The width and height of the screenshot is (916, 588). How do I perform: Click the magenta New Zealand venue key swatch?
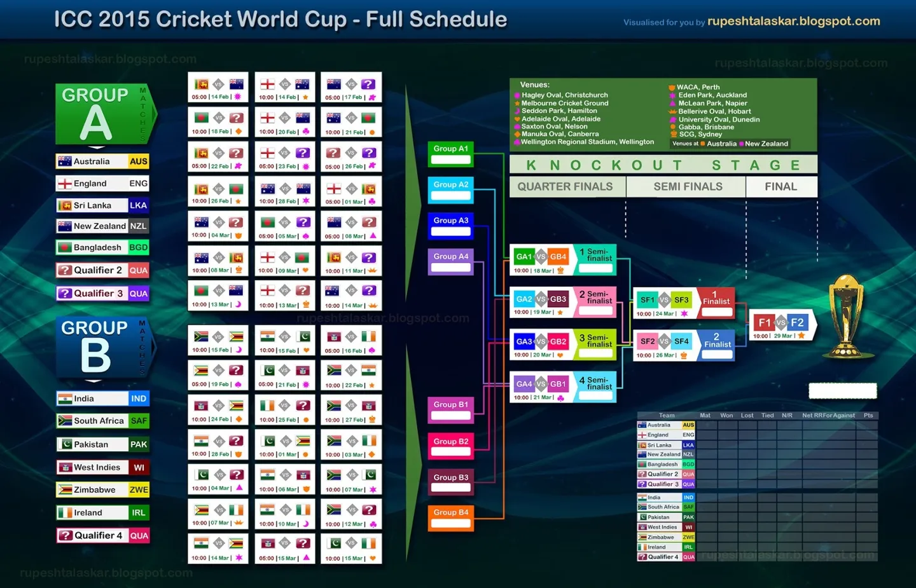[741, 144]
